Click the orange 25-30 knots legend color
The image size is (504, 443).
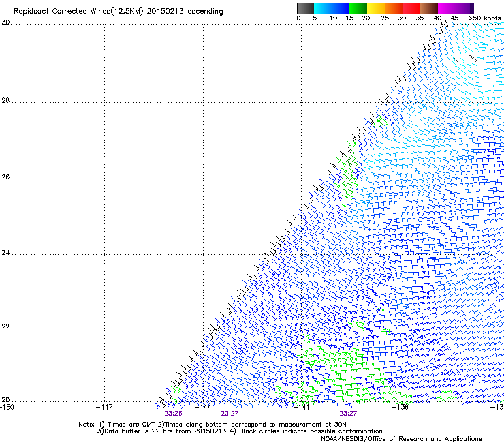pyautogui.click(x=394, y=8)
